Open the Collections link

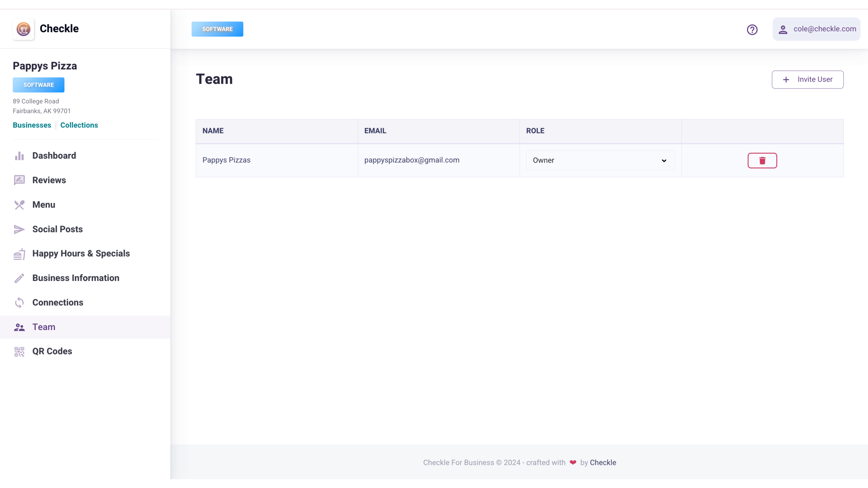(79, 125)
